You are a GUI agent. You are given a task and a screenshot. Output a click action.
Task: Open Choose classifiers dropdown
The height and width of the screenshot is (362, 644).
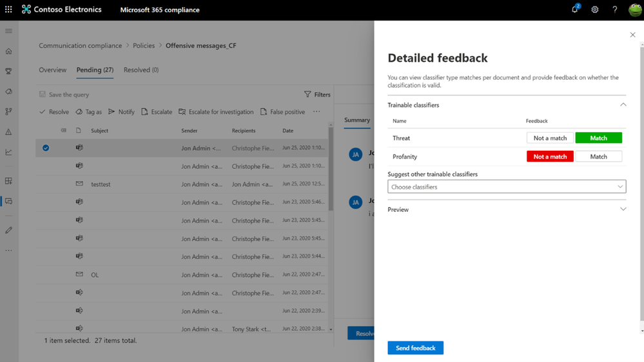pos(507,187)
